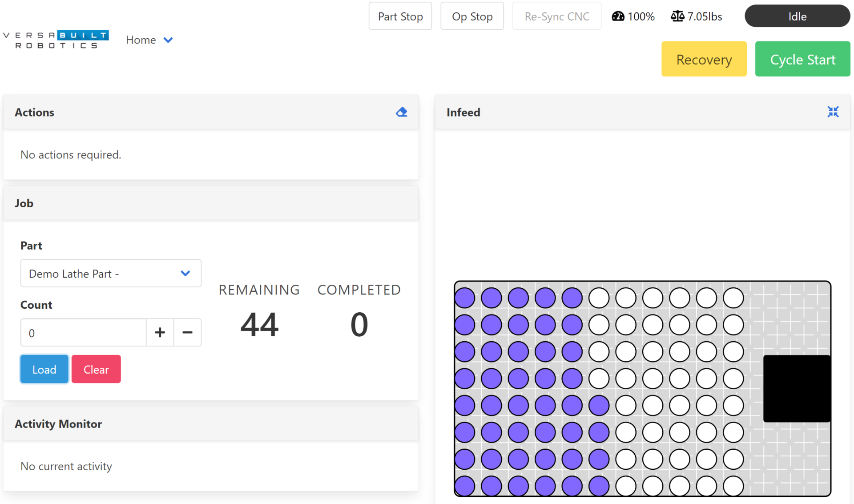Click the weight scale icon
The width and height of the screenshot is (854, 504).
677,16
